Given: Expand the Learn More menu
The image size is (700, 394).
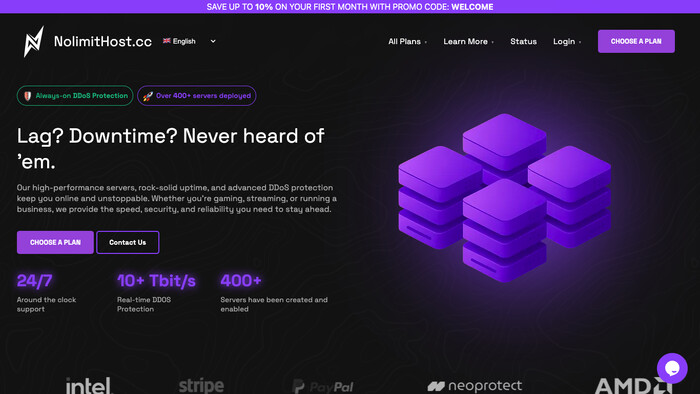Looking at the screenshot, I should [x=468, y=41].
